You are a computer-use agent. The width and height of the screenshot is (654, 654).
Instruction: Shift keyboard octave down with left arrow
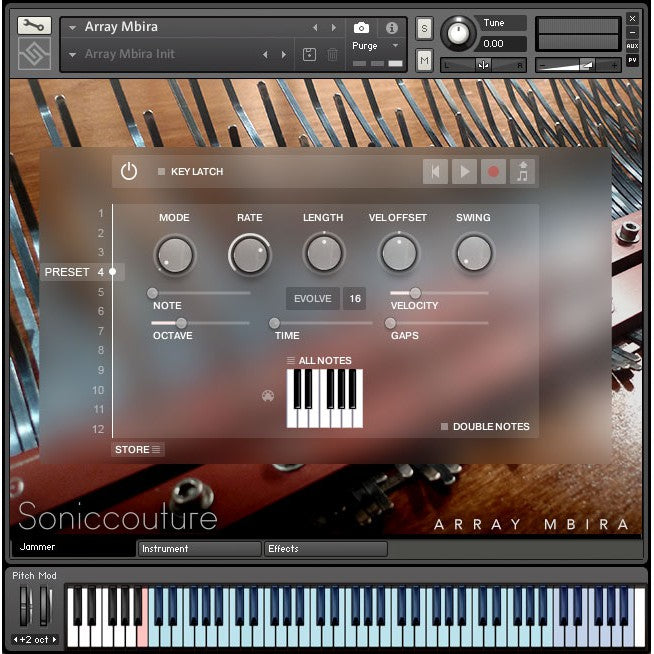[x=15, y=639]
